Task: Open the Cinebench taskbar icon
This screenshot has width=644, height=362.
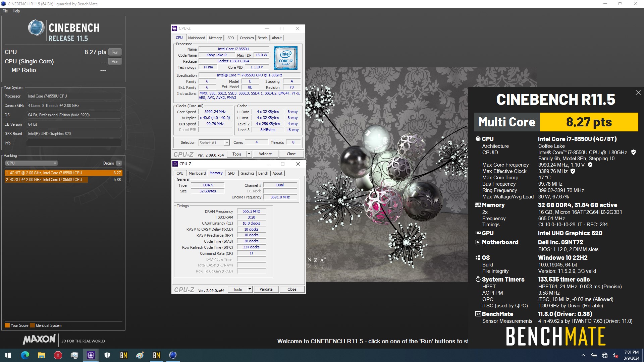Action: point(173,355)
